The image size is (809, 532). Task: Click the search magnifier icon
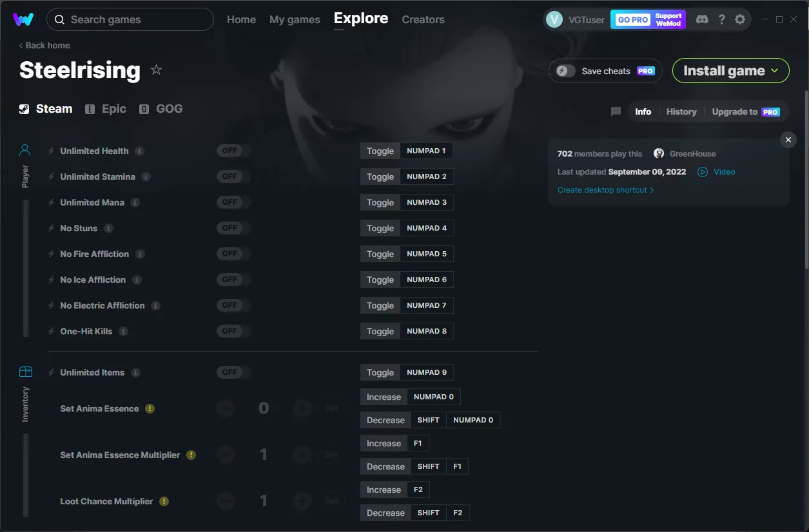tap(59, 19)
